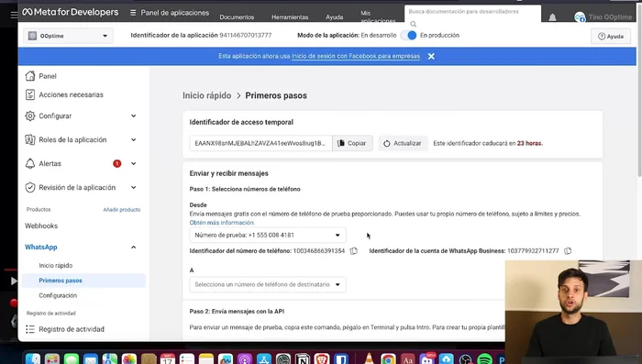Open Notion in the dock
The width and height of the screenshot is (642, 364).
point(303,359)
